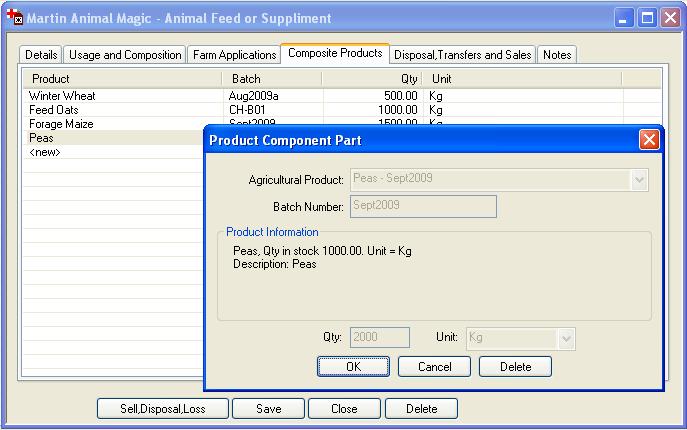Close the Product Component Part dialog
The image size is (687, 430).
[x=649, y=140]
